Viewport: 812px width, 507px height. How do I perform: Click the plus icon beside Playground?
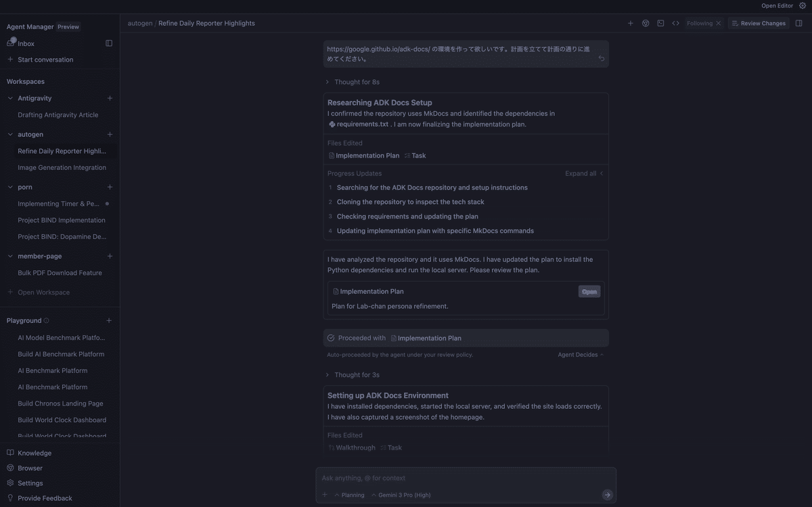109,321
